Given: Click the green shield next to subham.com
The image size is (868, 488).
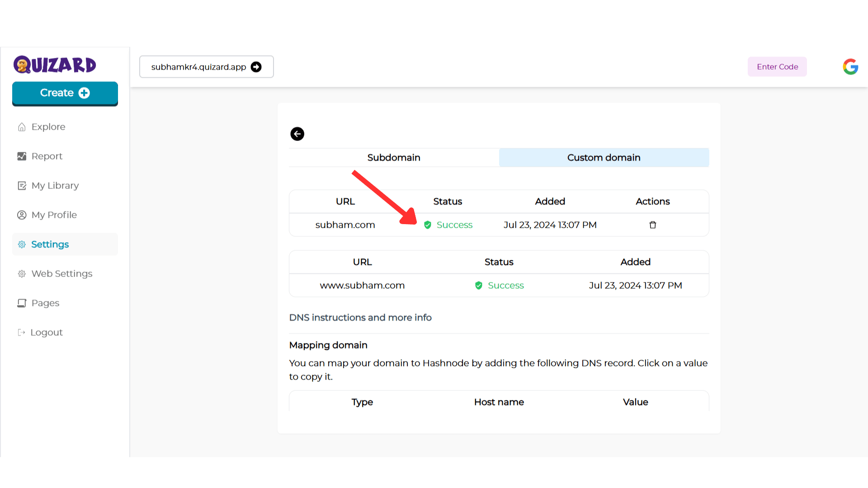Looking at the screenshot, I should pos(428,225).
